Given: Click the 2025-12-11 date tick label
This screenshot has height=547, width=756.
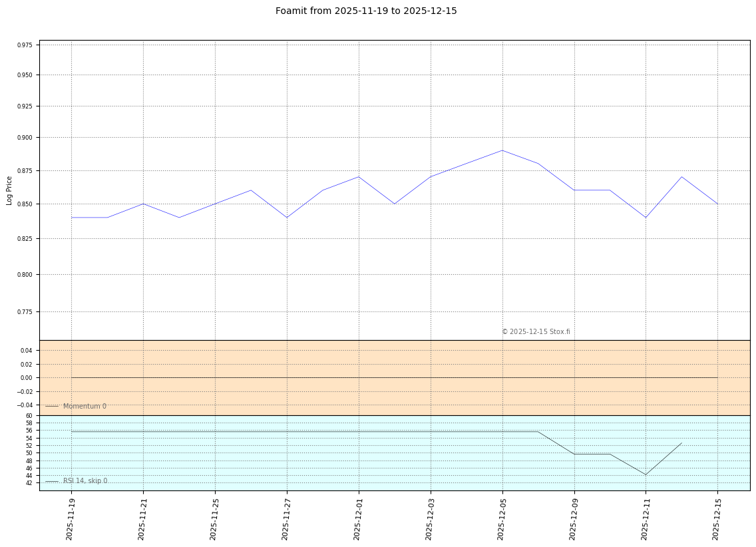Looking at the screenshot, I should pyautogui.click(x=645, y=518).
